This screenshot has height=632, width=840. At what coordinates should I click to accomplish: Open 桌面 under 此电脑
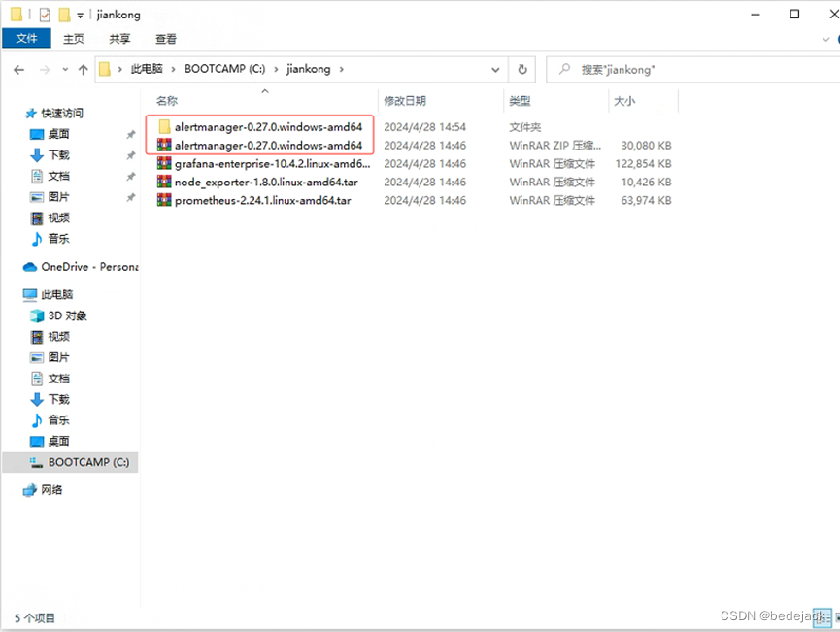tap(58, 441)
